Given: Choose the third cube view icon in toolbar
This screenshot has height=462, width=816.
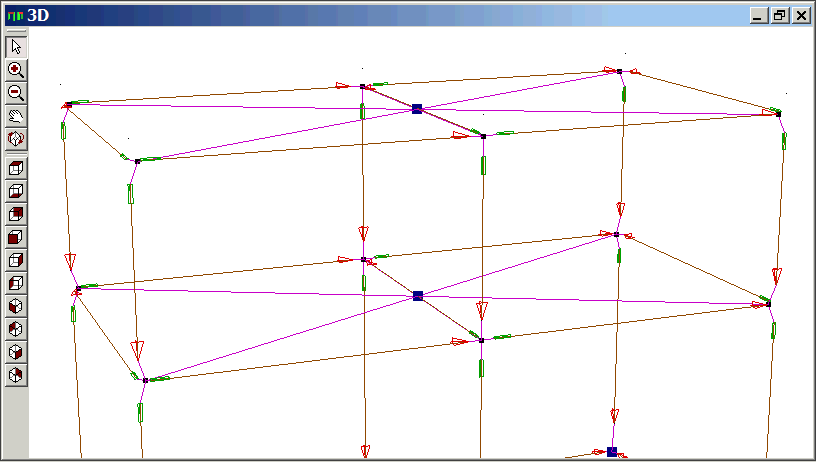Looking at the screenshot, I should tap(16, 214).
